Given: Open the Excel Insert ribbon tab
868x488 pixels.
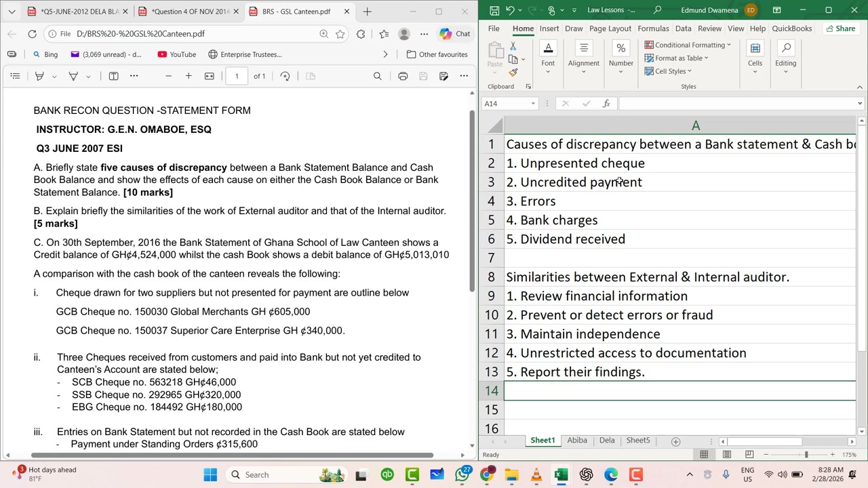Looking at the screenshot, I should pyautogui.click(x=549, y=28).
